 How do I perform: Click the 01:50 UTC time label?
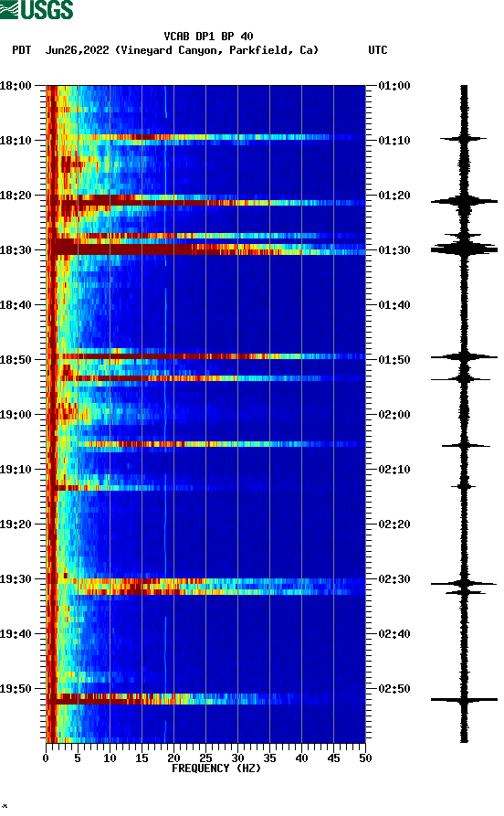click(394, 360)
